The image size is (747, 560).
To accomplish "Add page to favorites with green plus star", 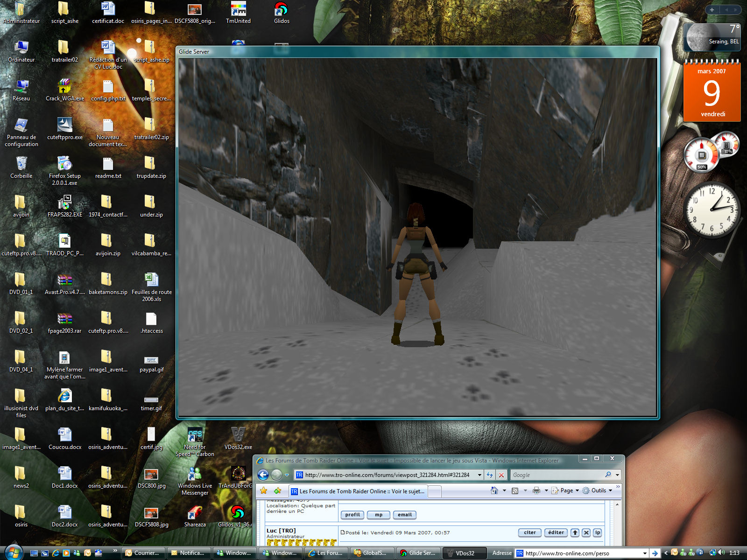I will point(278,490).
